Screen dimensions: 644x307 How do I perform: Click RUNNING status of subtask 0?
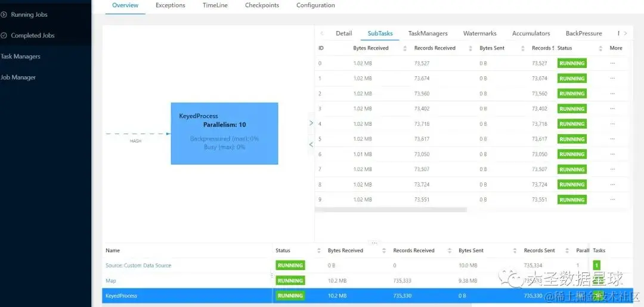coord(572,64)
